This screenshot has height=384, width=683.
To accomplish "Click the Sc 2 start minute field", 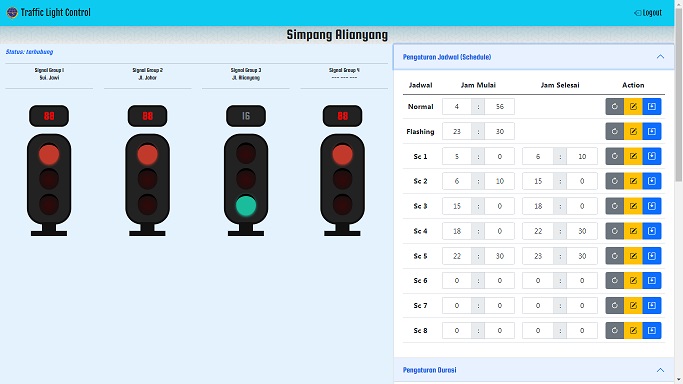I will click(x=500, y=181).
